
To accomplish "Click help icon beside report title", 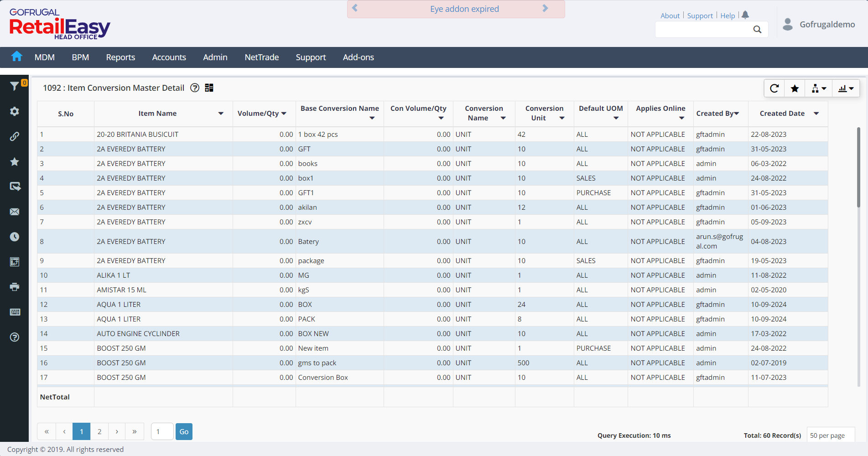I will (195, 88).
